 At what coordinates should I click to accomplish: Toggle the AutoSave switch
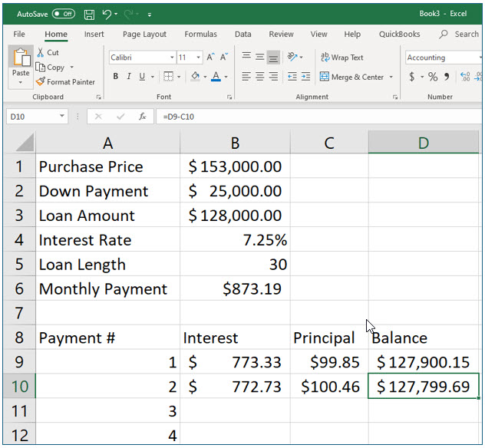[64, 14]
